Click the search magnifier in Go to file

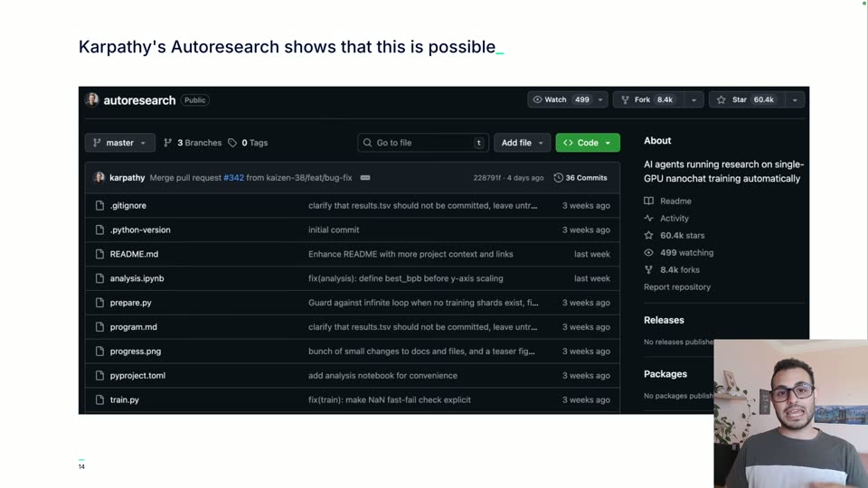[x=368, y=143]
